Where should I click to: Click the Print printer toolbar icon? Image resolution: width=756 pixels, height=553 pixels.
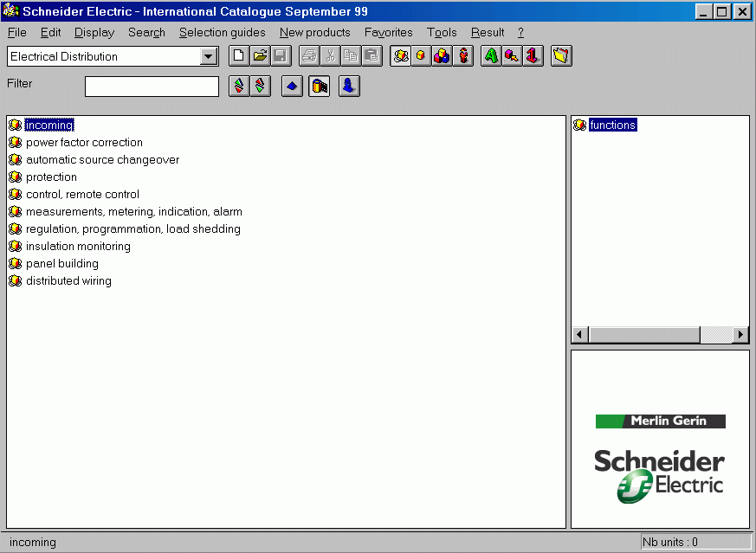[x=309, y=56]
